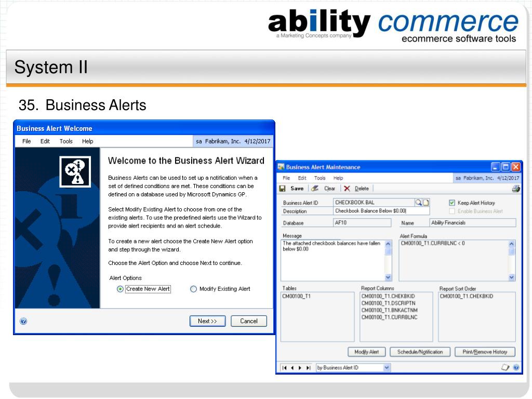This screenshot has height=399, width=532.
Task: Click Cancel button in wizard
Action: point(249,321)
